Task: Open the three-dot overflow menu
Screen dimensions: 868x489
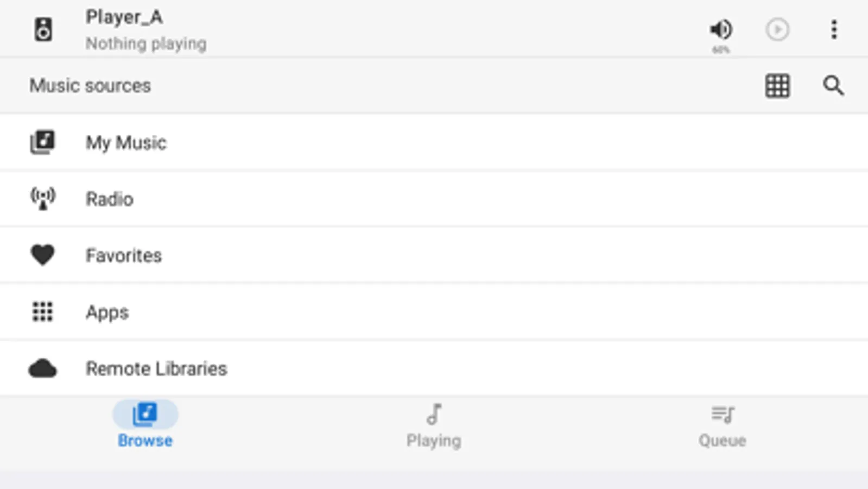Action: (834, 29)
